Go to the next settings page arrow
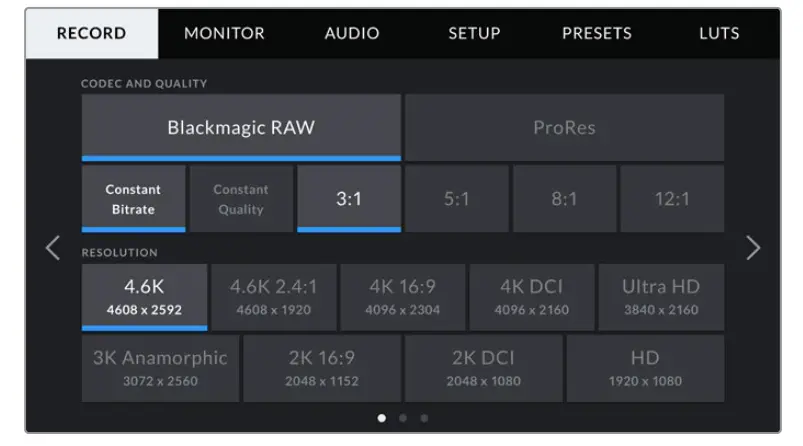The width and height of the screenshot is (803, 446). point(753,248)
